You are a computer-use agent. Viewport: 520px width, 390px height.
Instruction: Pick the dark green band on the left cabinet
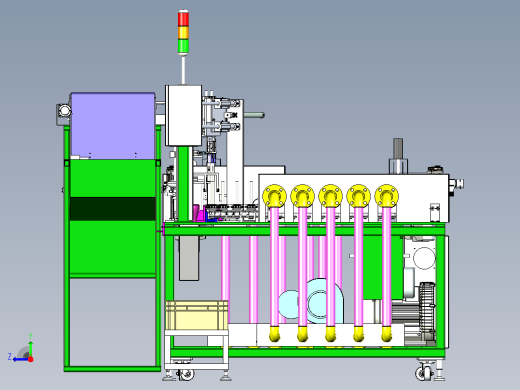tap(113, 209)
